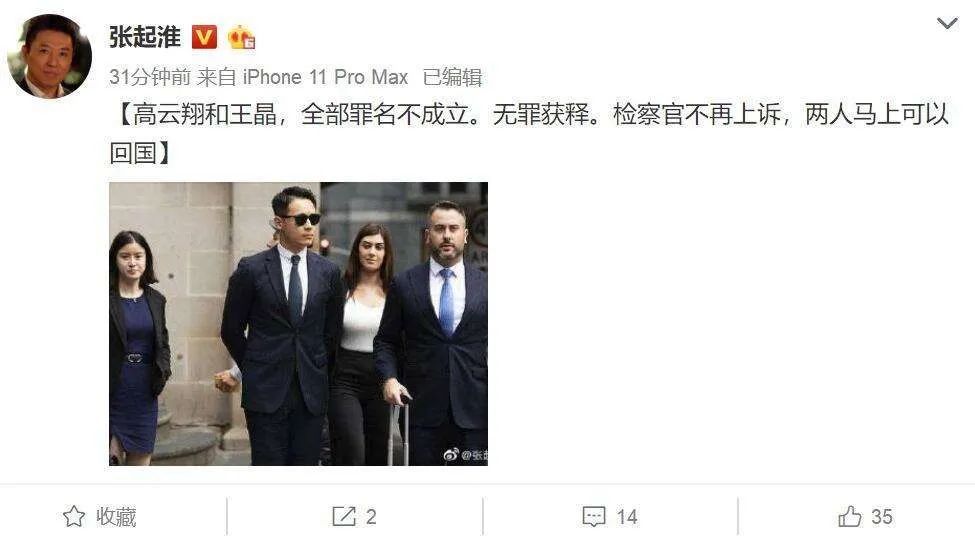Click the round profile avatar

[50, 57]
